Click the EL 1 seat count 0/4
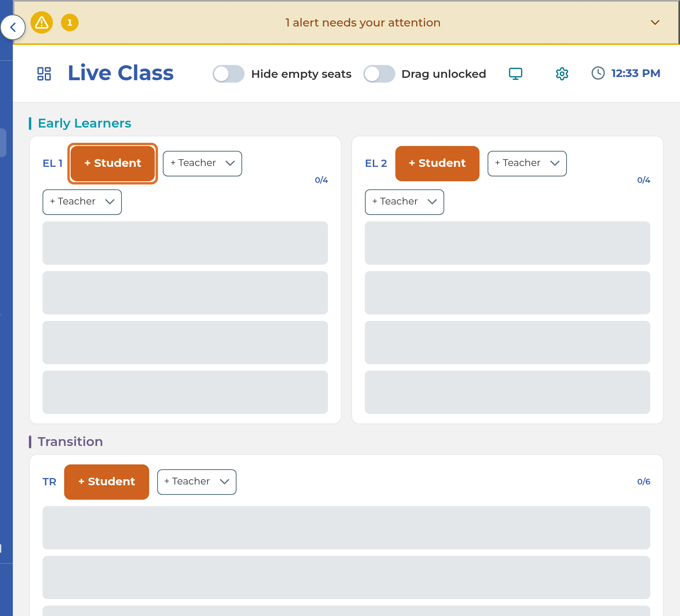The width and height of the screenshot is (680, 616). click(x=321, y=180)
